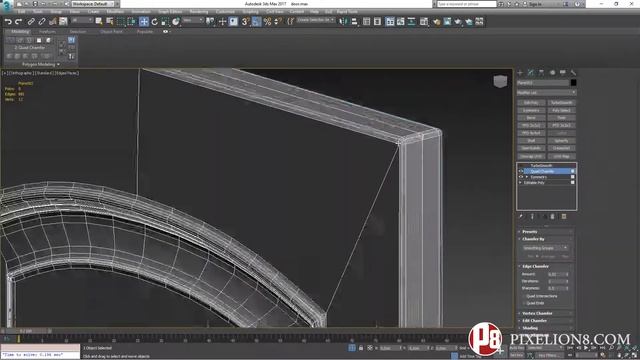Expand the Symmetry modifier sub-tree arrow
Screen dimensions: 640x360
[527, 177]
